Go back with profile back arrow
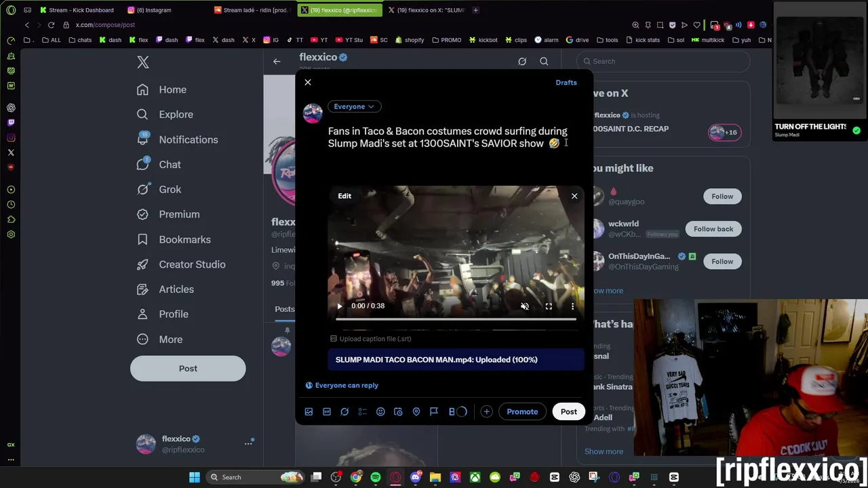 point(277,62)
